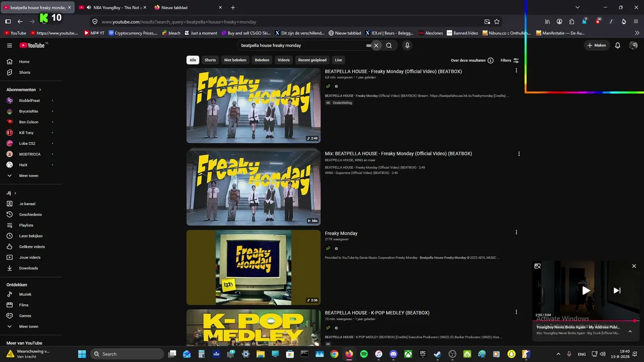Screen dimensions: 644x362
Task: Click the YouTube search input field
Action: (x=303, y=45)
